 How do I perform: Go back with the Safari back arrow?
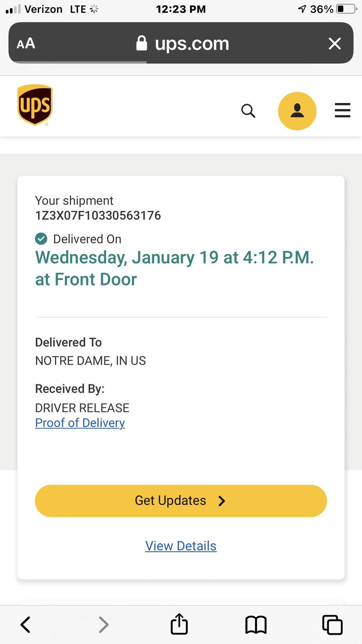coord(25,625)
